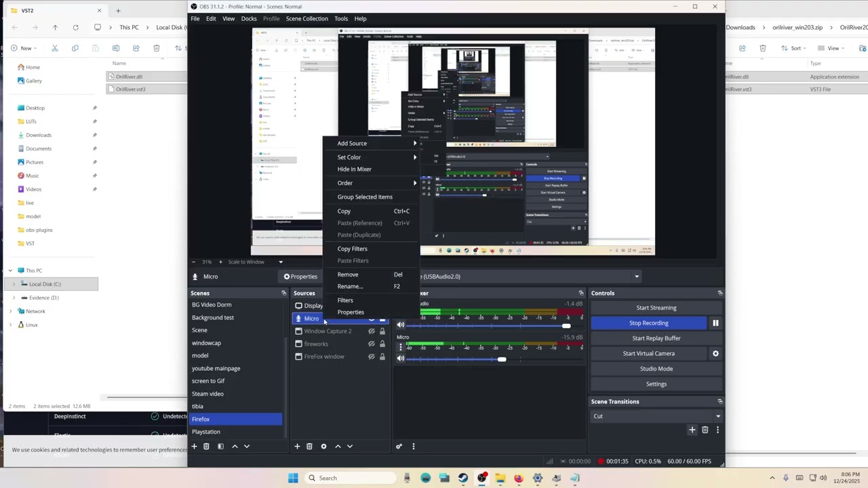Mute the desktop audio channel speaker icon
The image size is (868, 488).
click(400, 325)
